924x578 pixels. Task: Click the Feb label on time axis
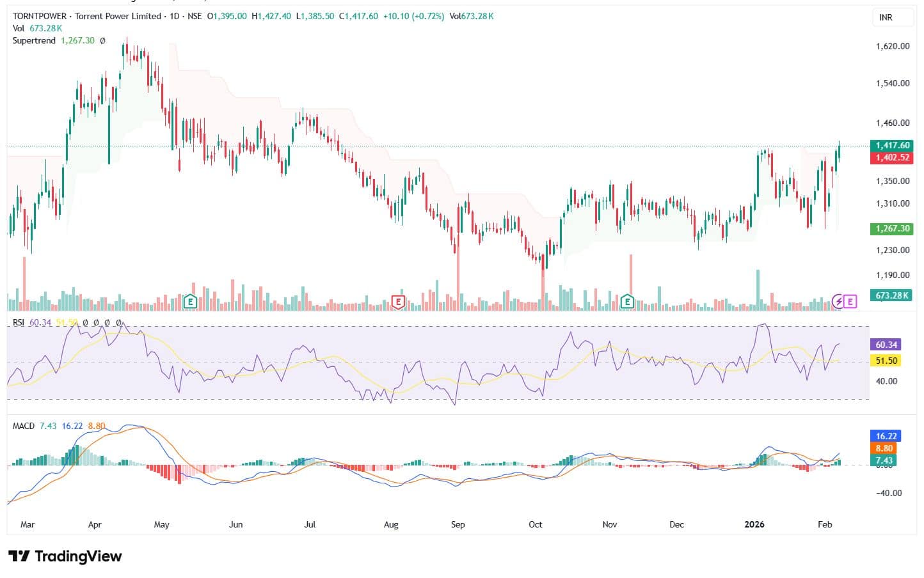click(825, 524)
